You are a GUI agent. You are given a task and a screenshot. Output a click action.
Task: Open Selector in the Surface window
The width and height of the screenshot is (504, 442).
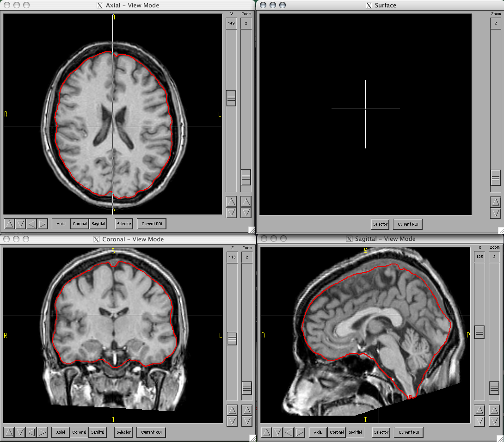[x=380, y=224]
